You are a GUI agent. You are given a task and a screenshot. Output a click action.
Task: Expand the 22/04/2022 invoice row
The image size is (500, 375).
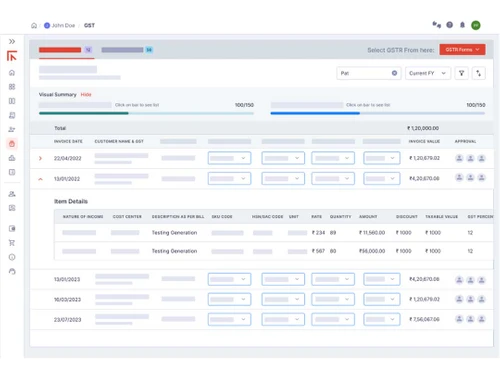click(x=40, y=158)
